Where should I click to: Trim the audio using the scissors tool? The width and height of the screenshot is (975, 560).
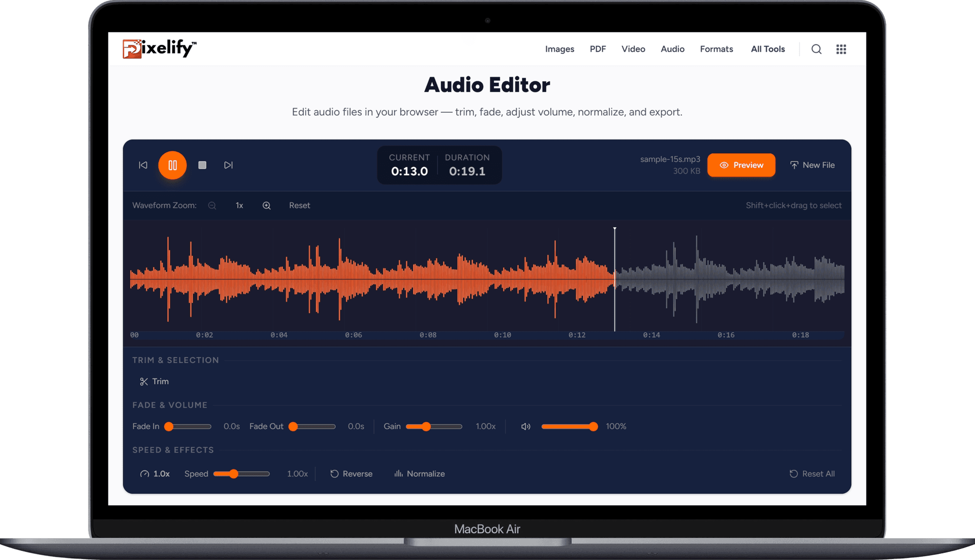coord(154,381)
